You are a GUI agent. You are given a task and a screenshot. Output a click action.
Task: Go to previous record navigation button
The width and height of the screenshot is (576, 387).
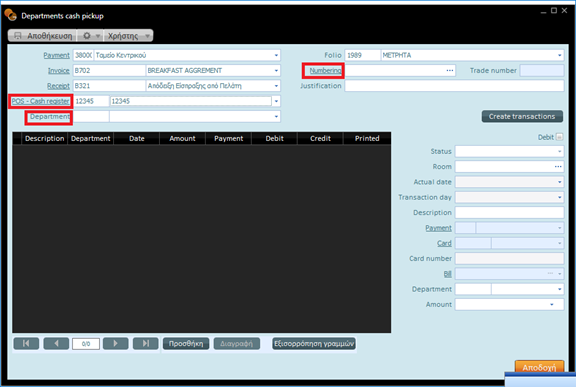56,343
